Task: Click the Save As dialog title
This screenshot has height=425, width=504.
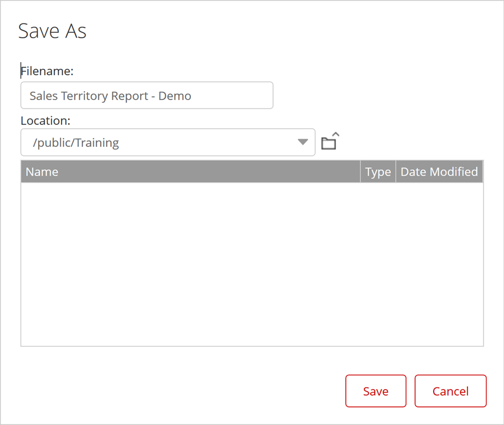Action: pyautogui.click(x=52, y=31)
